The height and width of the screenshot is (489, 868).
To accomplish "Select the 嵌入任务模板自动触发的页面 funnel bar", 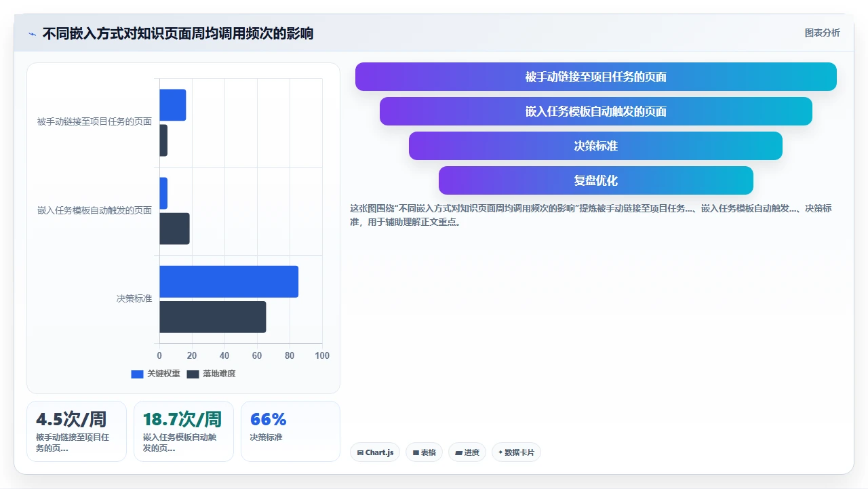I will [x=595, y=111].
